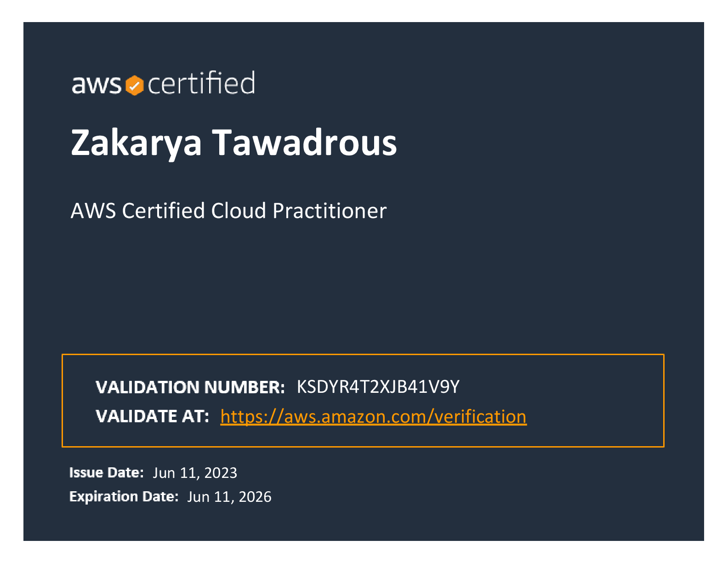Image resolution: width=728 pixels, height=563 pixels.
Task: Click the word "NUMBER" in validation label
Action: [x=245, y=387]
